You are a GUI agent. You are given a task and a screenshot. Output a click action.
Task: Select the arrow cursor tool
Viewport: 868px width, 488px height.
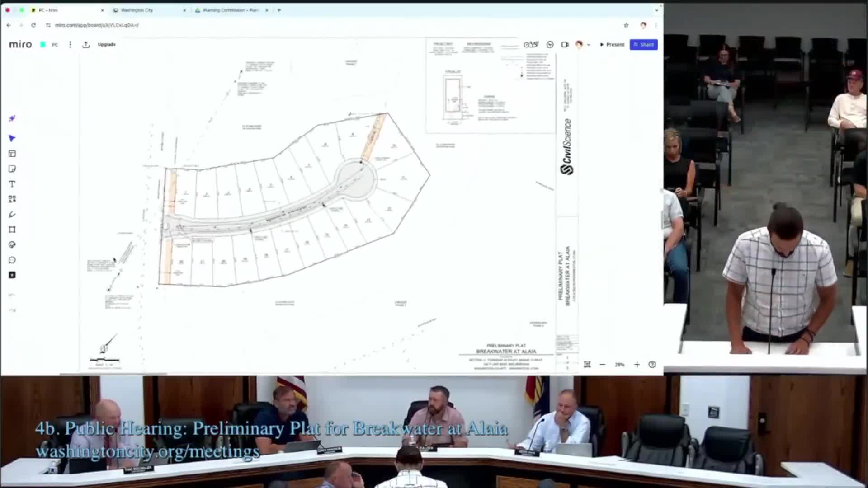point(12,138)
